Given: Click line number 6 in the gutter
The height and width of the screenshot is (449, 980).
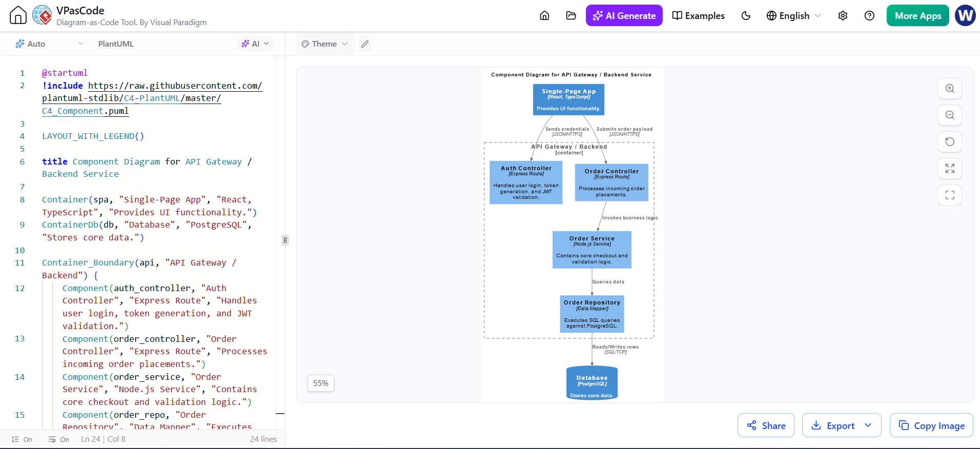Looking at the screenshot, I should coord(22,161).
